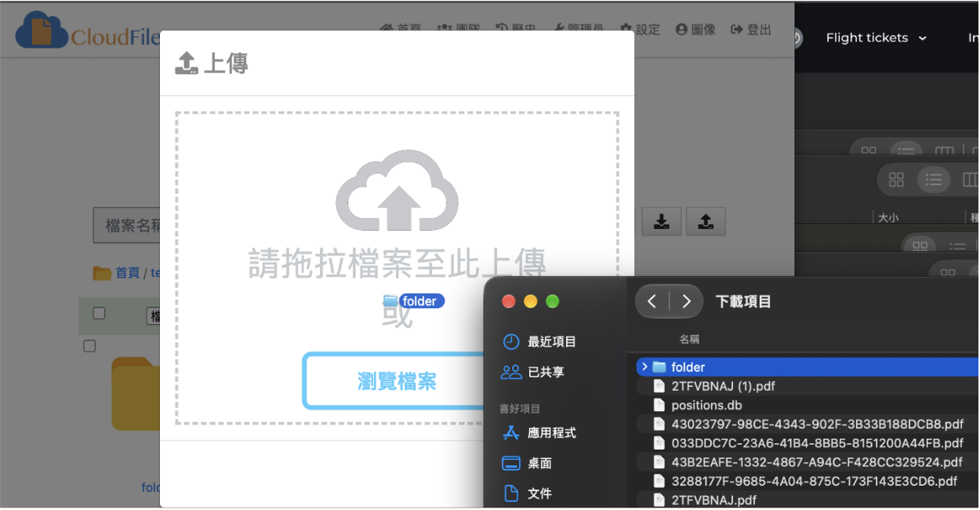
Task: Tick the checkbox above the folder thumbnail
Action: pyautogui.click(x=89, y=346)
